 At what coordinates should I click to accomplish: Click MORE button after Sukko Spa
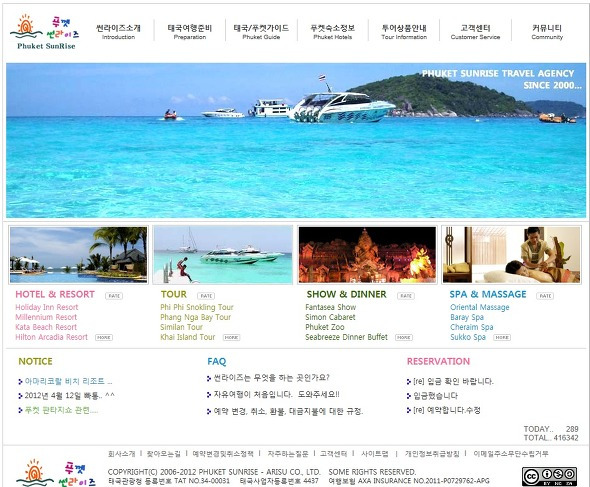(502, 338)
